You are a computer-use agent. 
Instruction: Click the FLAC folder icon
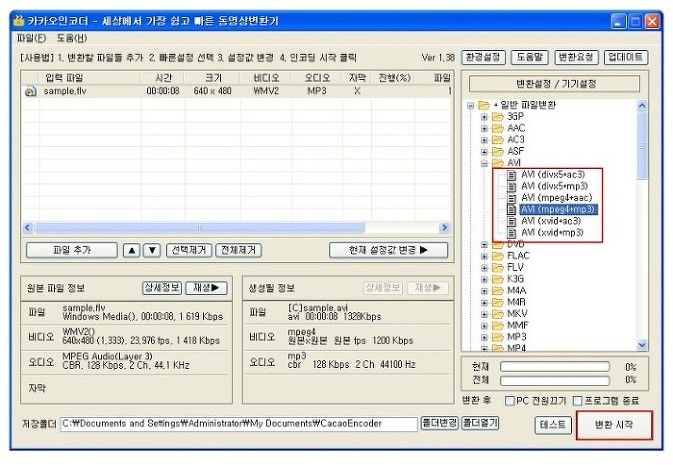[497, 256]
